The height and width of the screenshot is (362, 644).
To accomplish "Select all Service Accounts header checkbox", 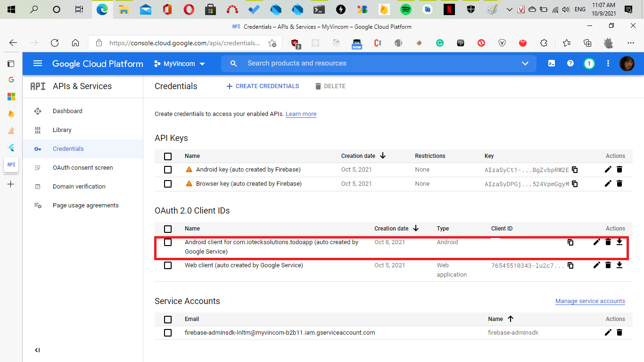I will (168, 320).
